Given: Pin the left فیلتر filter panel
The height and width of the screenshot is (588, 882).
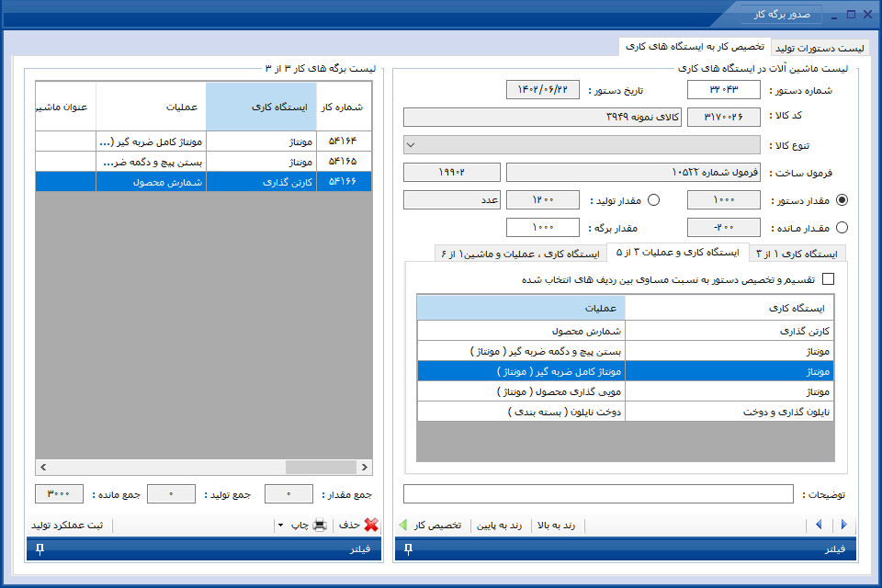Looking at the screenshot, I should tap(40, 548).
